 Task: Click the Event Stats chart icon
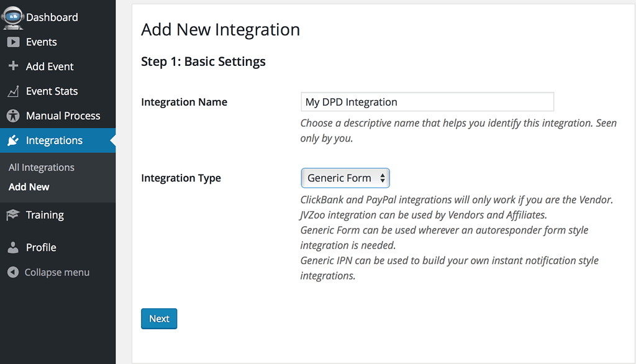point(12,91)
